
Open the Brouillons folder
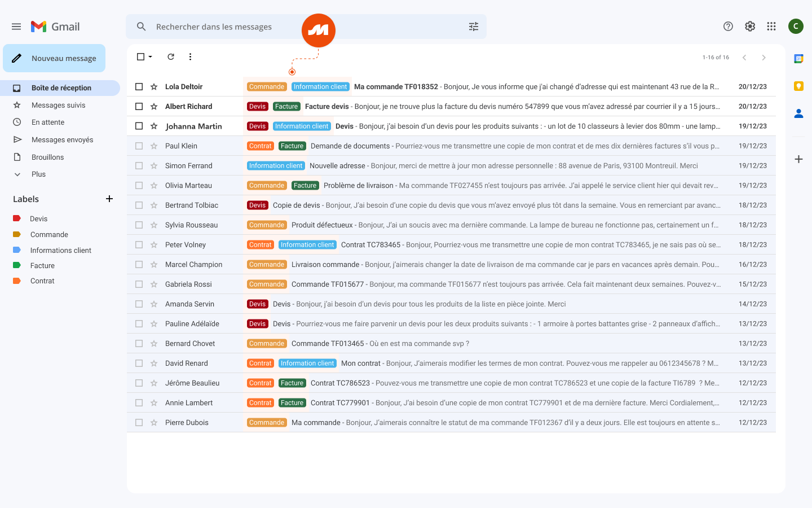click(x=47, y=157)
